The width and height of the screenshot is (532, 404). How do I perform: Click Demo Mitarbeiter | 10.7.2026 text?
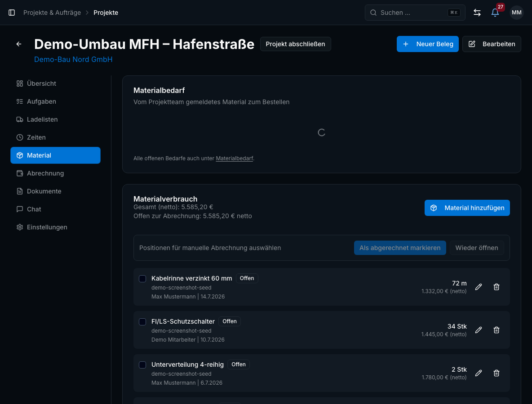point(188,340)
